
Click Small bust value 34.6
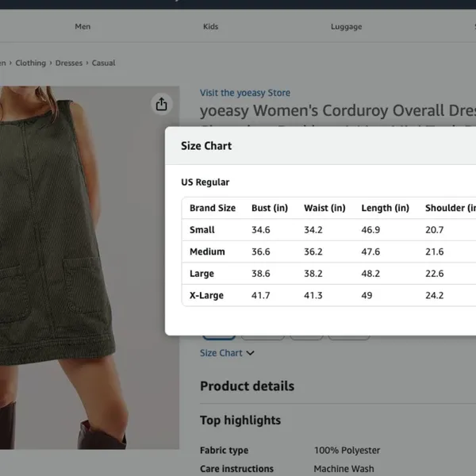coord(261,230)
